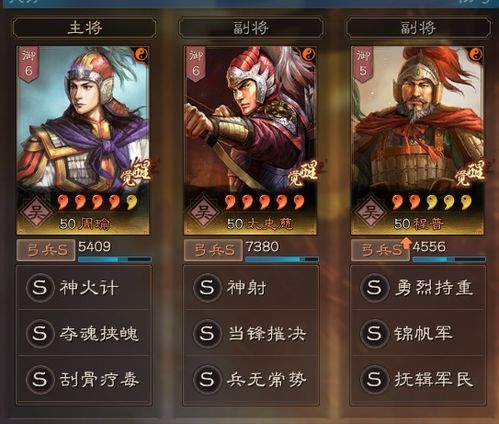The image size is (499, 424).
Task: Open the 程普 general portrait card
Action: point(418,140)
